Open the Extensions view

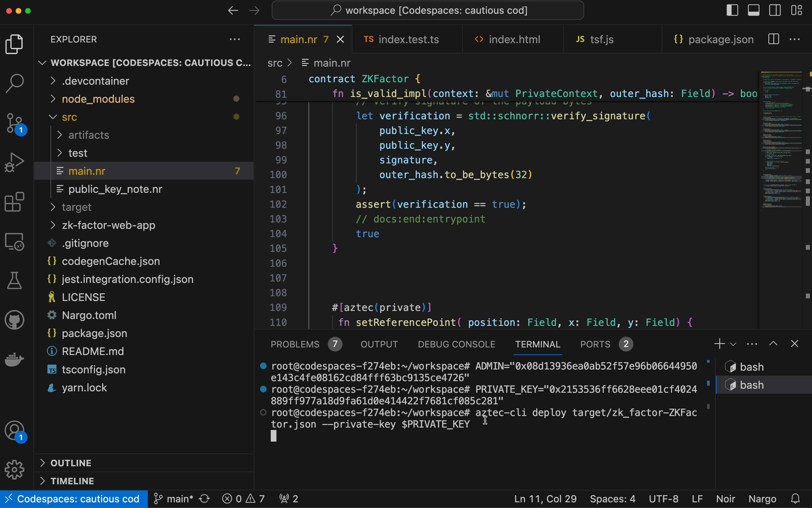(x=15, y=202)
